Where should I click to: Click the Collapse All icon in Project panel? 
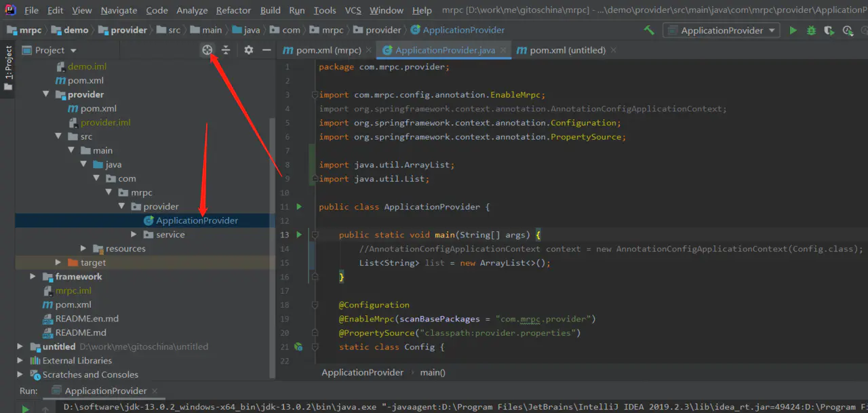226,50
